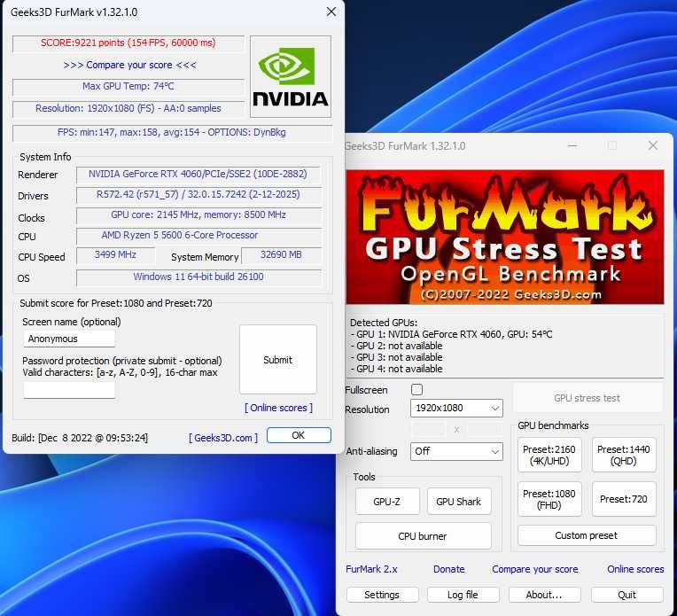
Task: Click the Resolution: 1920x1080 (FS) result text
Action: click(128, 108)
